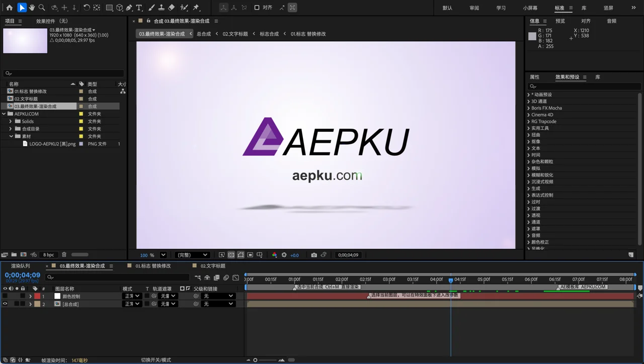This screenshot has height=364, width=644.
Task: Click the 总合成 layer tan label swatch
Action: [37, 304]
